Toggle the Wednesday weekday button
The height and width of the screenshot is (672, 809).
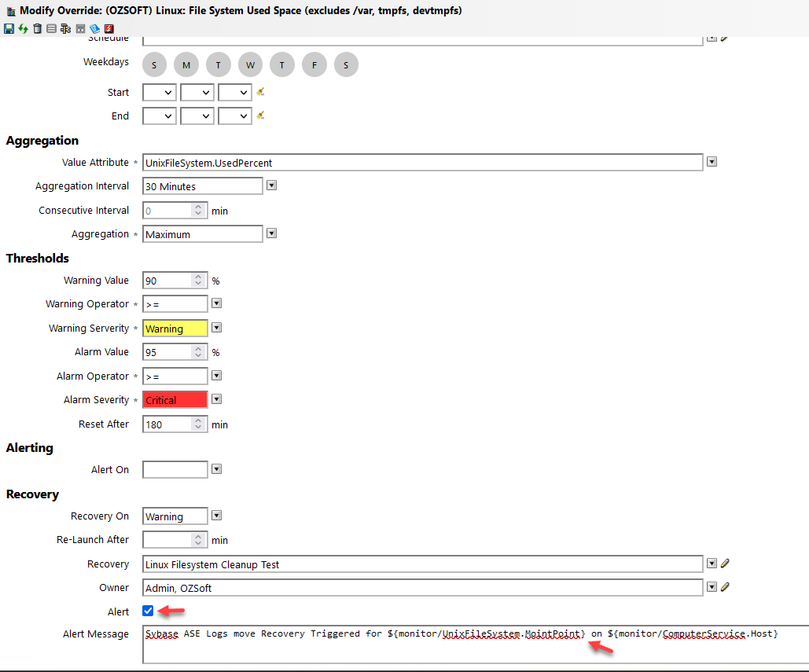coord(250,64)
